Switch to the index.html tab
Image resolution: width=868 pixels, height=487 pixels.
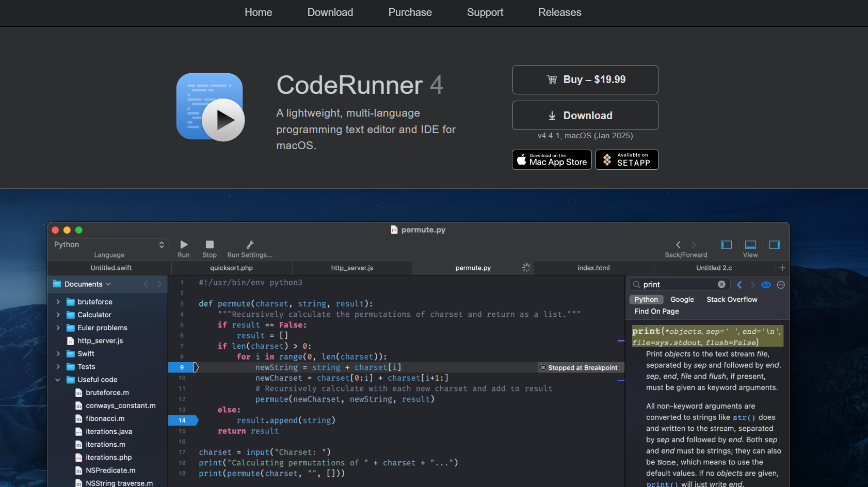(593, 268)
